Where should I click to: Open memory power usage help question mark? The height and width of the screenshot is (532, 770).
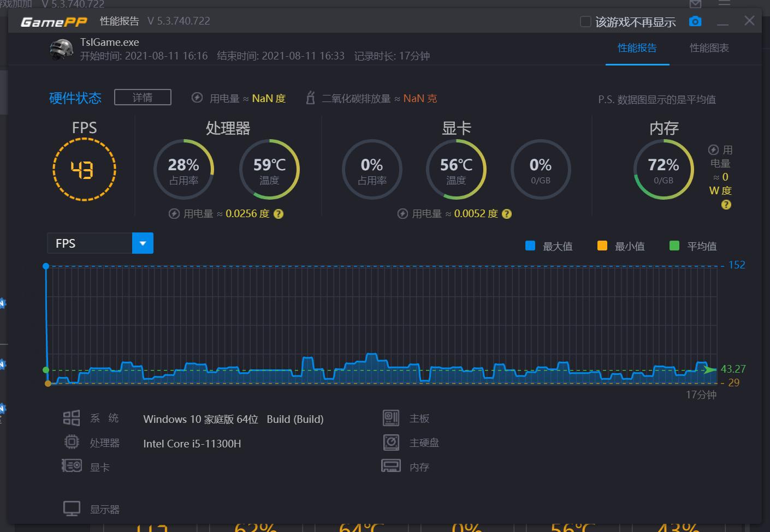[726, 205]
